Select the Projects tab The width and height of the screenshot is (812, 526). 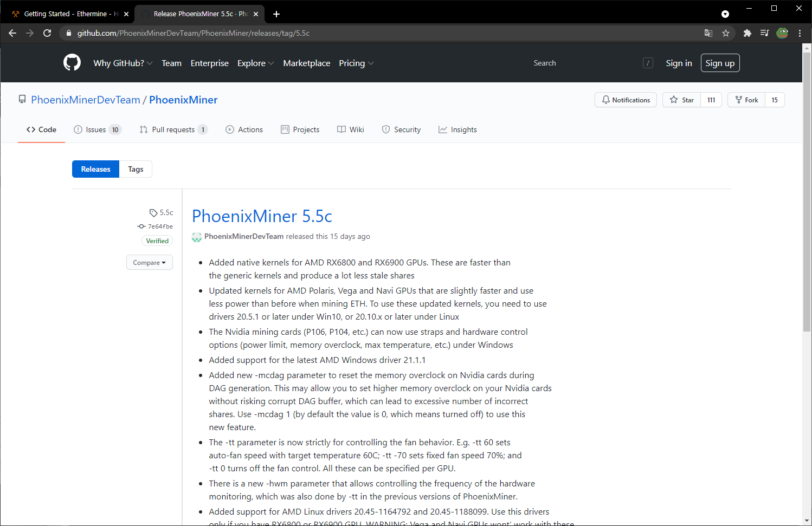[300, 129]
